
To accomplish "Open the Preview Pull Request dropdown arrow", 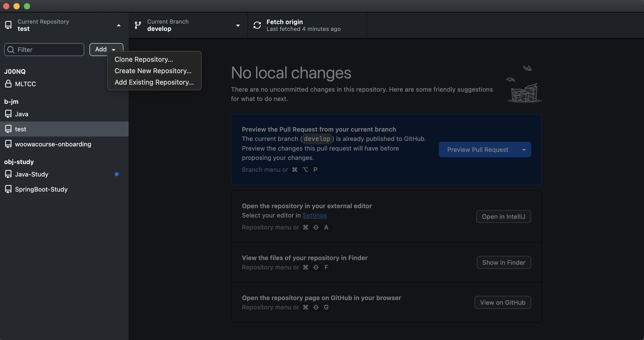I will pyautogui.click(x=524, y=150).
